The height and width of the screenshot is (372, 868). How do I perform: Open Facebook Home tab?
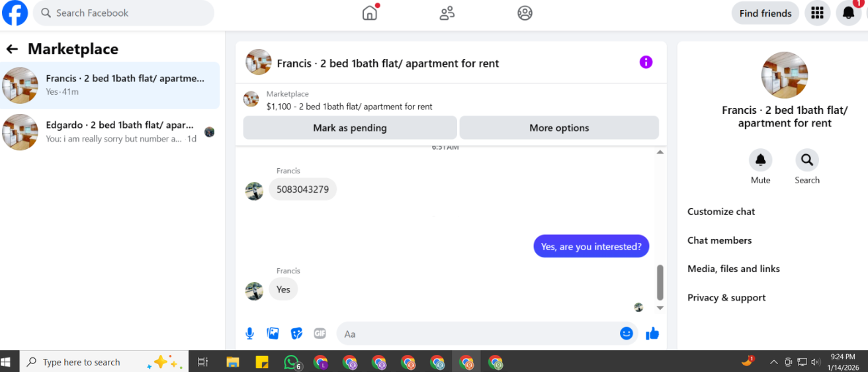[370, 13]
